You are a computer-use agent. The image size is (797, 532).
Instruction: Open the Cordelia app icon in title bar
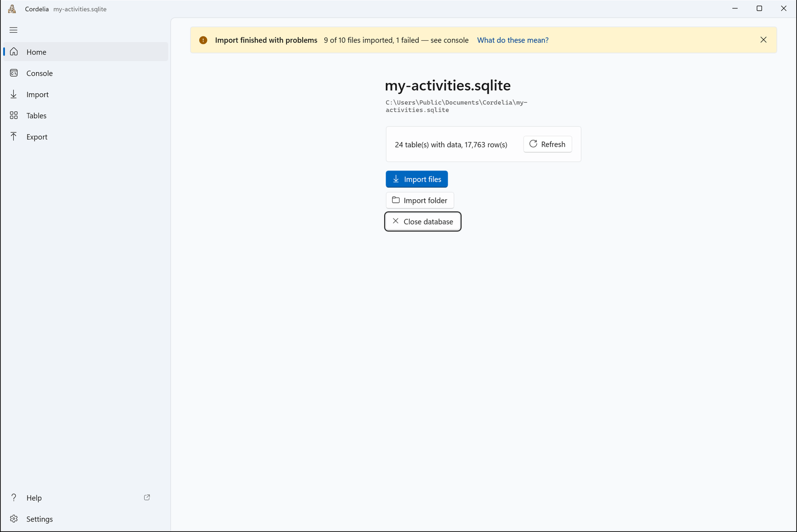(x=12, y=9)
